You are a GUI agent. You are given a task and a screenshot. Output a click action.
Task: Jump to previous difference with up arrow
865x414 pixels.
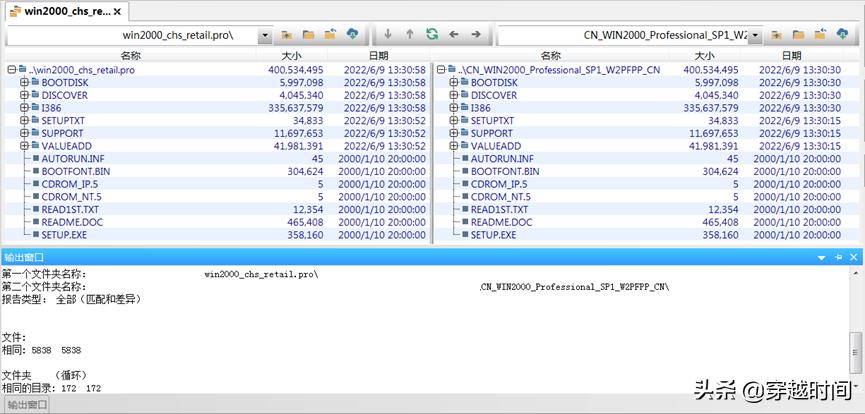tap(410, 34)
